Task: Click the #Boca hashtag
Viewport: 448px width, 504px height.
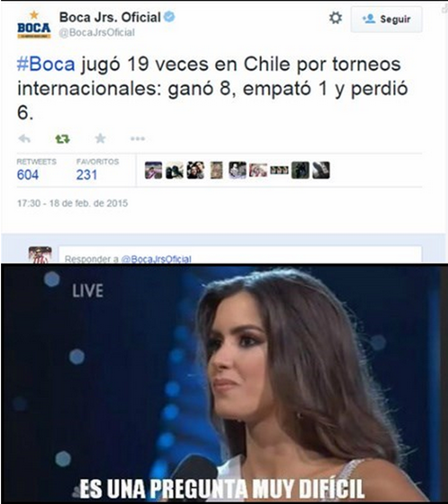Action: (x=46, y=64)
